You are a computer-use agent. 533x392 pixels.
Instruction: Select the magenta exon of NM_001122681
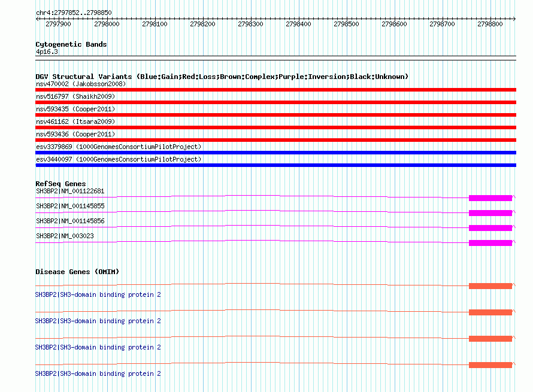490,198
